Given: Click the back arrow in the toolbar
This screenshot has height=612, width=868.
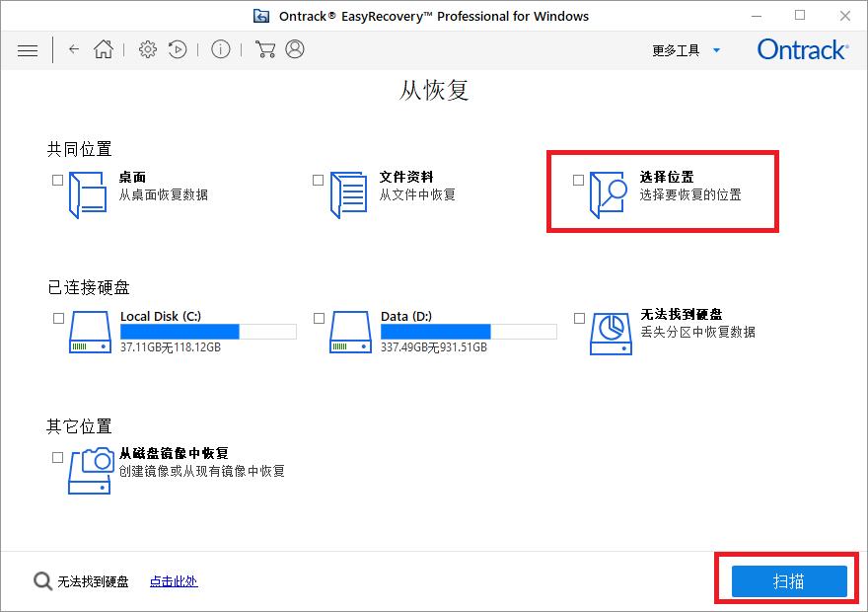Looking at the screenshot, I should point(75,48).
